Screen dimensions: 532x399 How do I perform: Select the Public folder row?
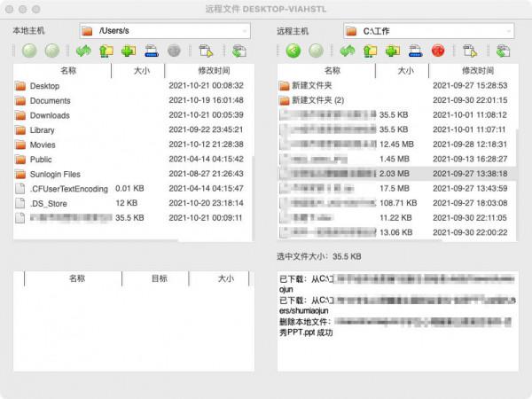(x=133, y=159)
